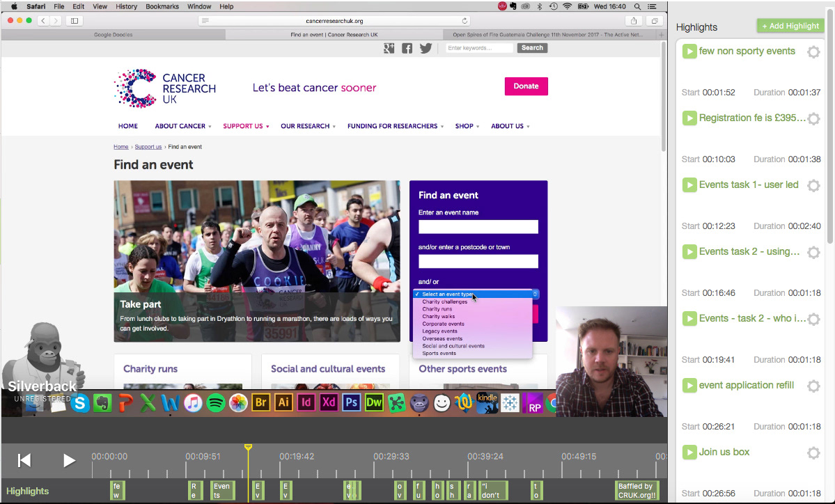Skip back to recording start
The width and height of the screenshot is (835, 504).
[x=24, y=460]
